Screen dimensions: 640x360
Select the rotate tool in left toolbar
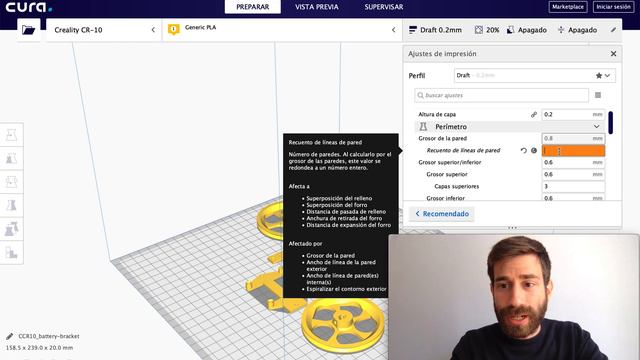click(11, 182)
